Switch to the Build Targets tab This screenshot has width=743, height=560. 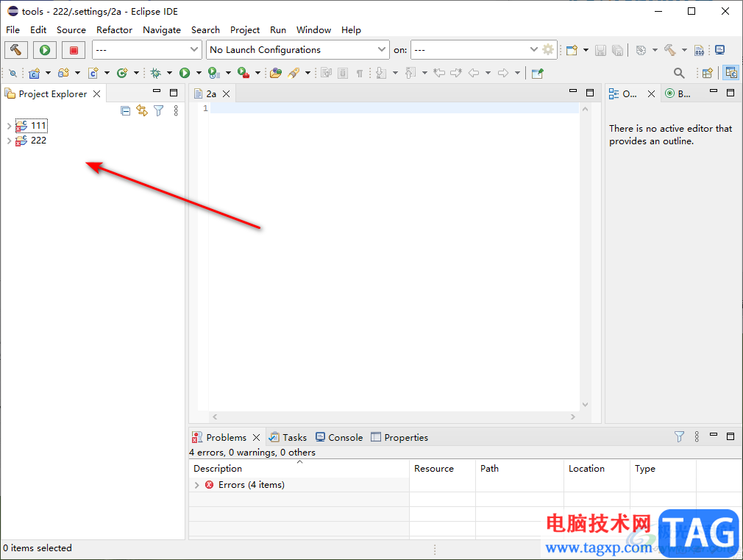678,94
